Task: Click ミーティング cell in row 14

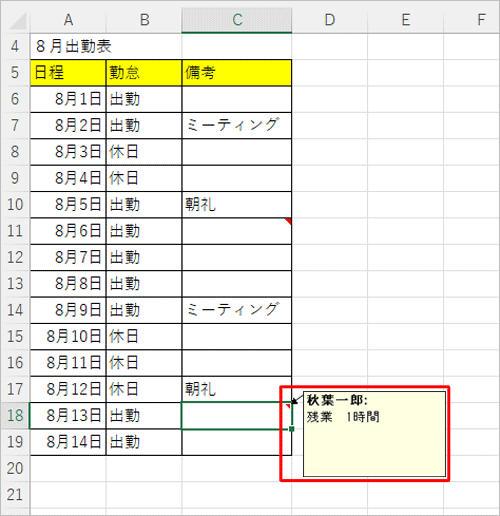Action: [237, 310]
